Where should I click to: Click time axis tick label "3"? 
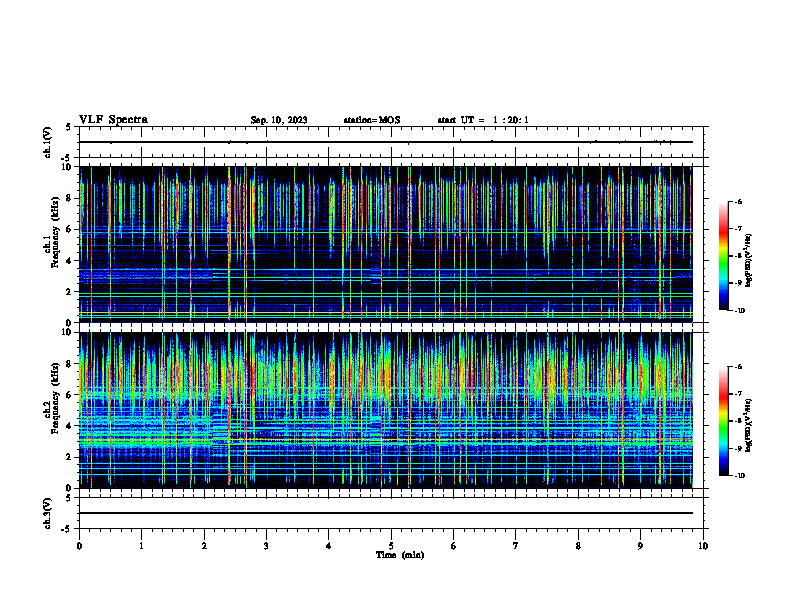[266, 546]
